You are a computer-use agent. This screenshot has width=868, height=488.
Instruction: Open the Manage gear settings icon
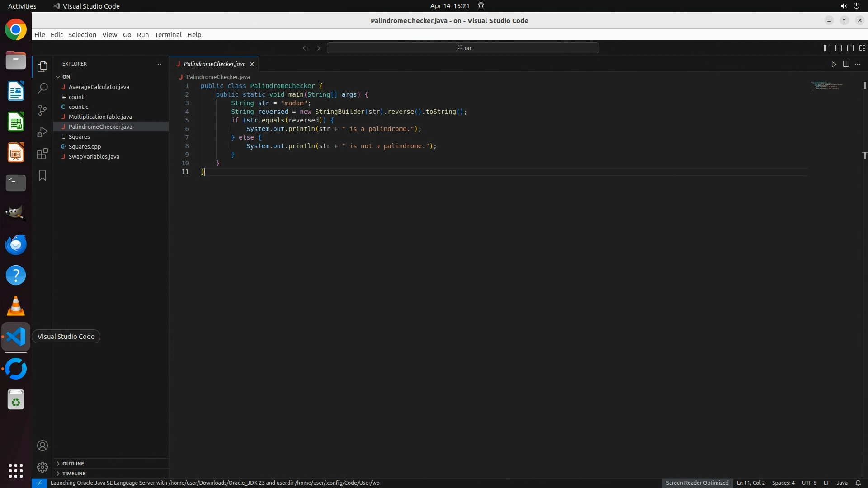tap(42, 467)
